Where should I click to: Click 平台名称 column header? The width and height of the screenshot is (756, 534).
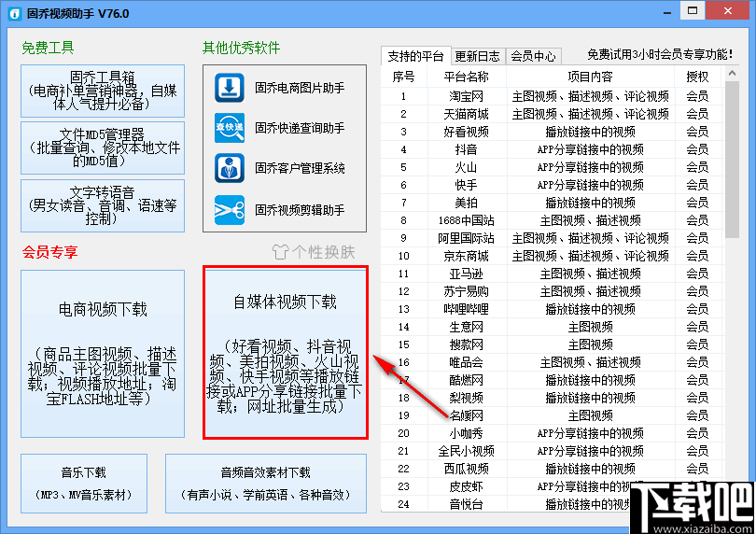(467, 77)
